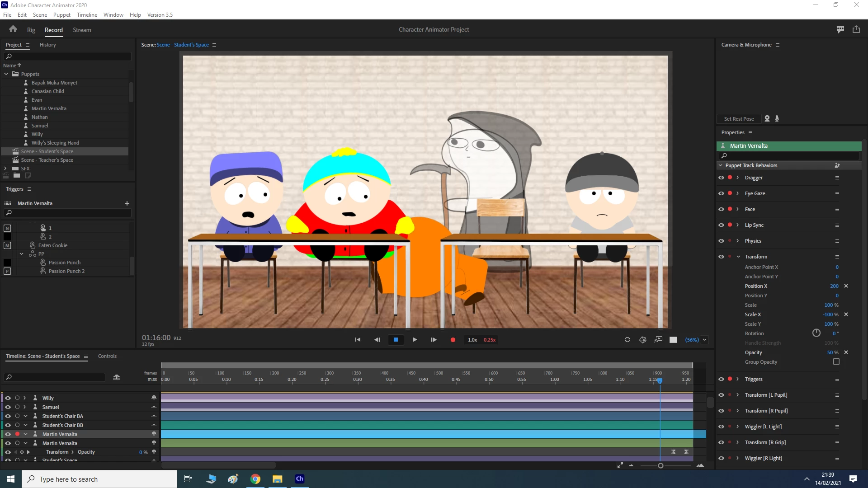This screenshot has width=868, height=488.
Task: Hide the Willy track with its eye icon
Action: click(8, 398)
